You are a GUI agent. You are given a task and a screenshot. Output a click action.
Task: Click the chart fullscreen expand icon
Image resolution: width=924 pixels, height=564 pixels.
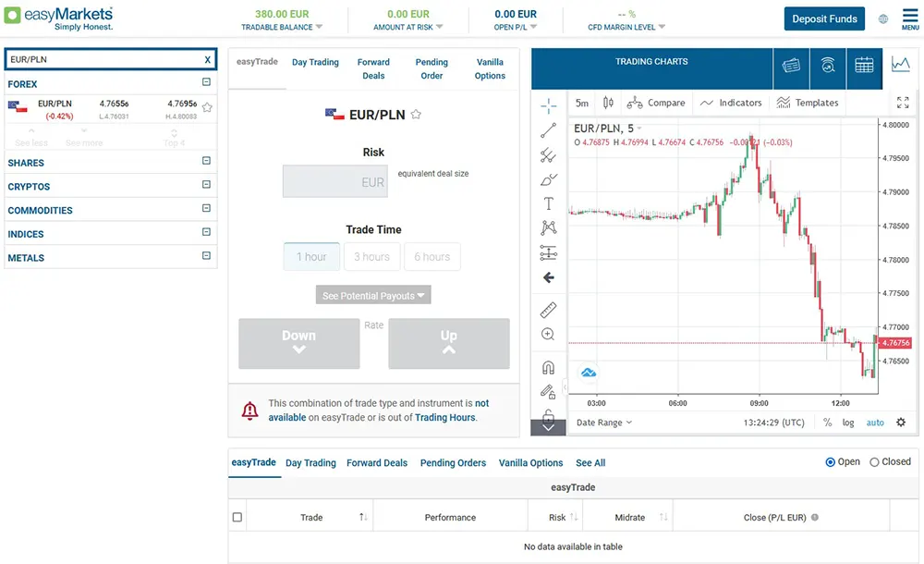(903, 103)
